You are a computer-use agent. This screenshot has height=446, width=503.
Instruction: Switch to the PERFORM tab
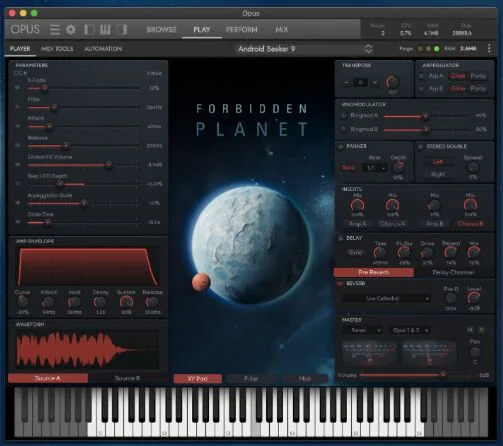pyautogui.click(x=242, y=29)
